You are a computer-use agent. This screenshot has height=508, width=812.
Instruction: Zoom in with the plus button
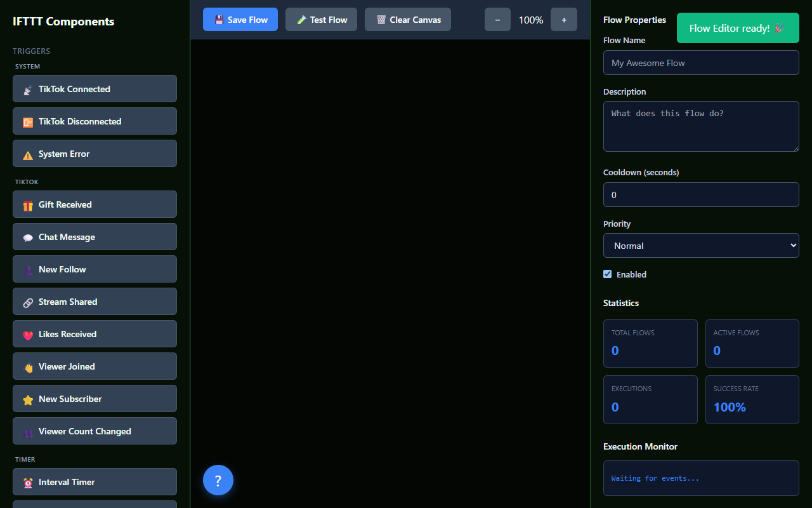564,20
